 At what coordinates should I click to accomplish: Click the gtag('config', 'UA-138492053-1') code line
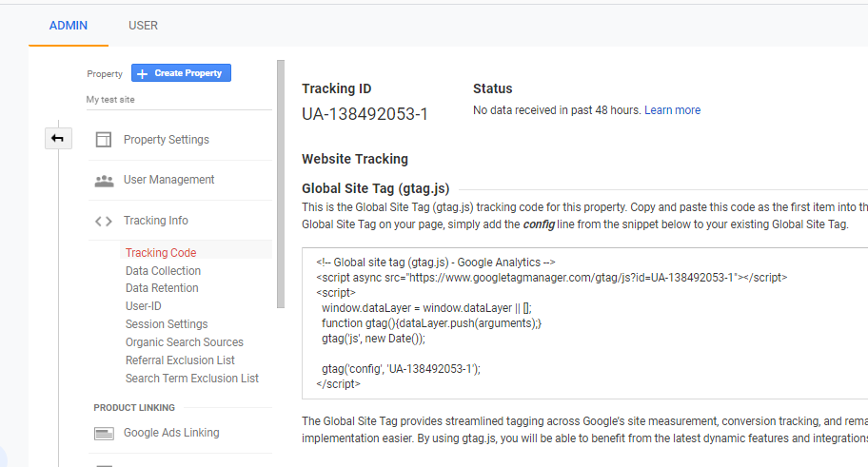pos(402,368)
